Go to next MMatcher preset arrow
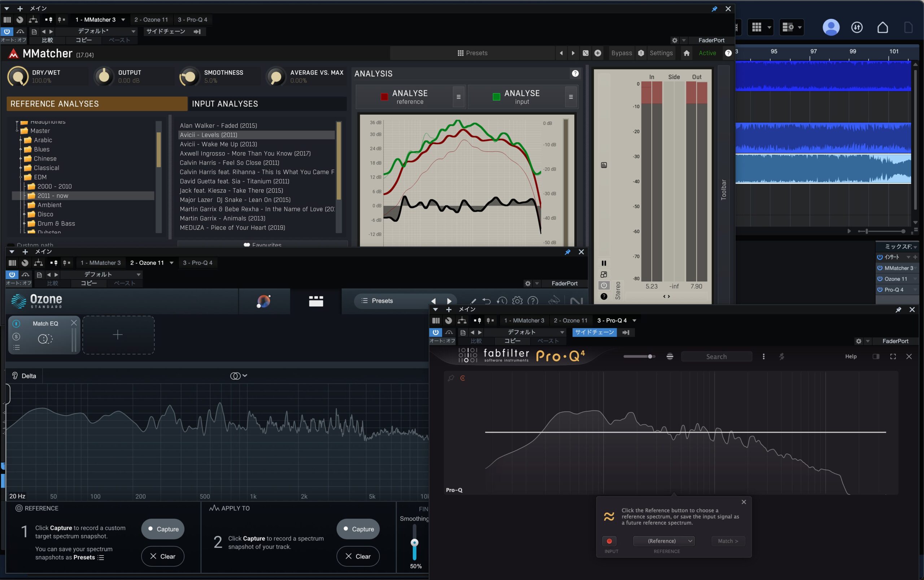The height and width of the screenshot is (580, 924). pos(573,53)
